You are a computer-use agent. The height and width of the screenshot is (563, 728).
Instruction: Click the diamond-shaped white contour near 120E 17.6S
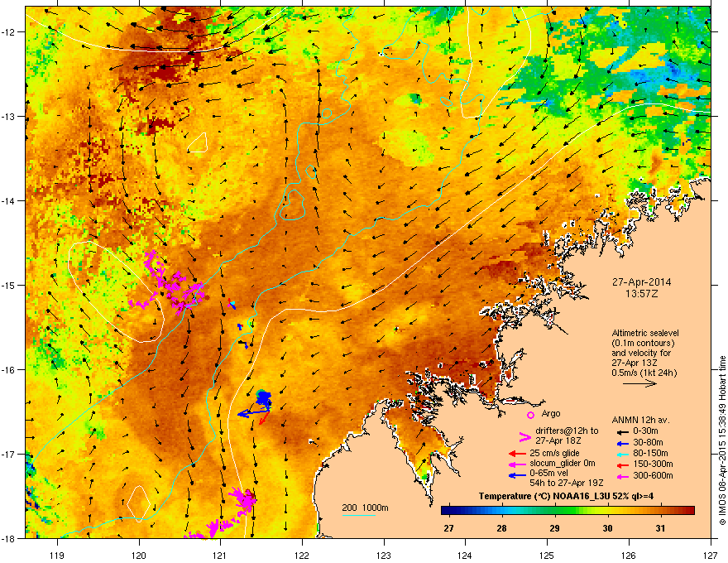[x=139, y=503]
